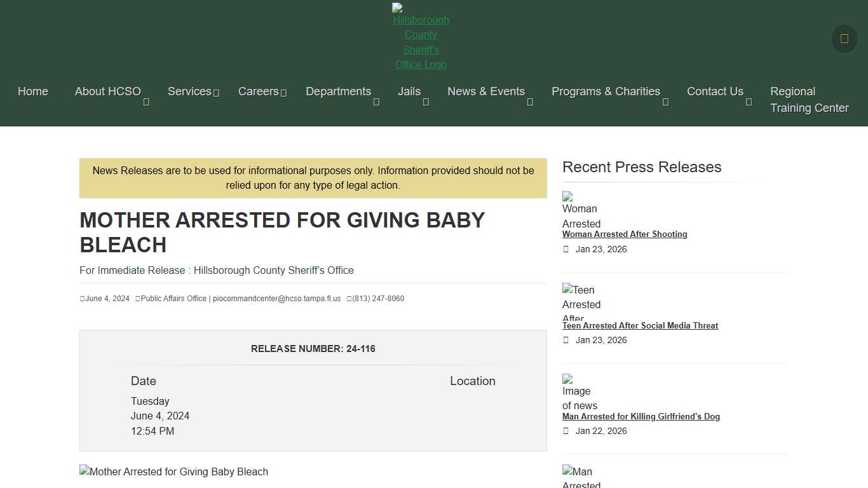
Task: Open the Contact Us menu item
Action: [x=715, y=91]
